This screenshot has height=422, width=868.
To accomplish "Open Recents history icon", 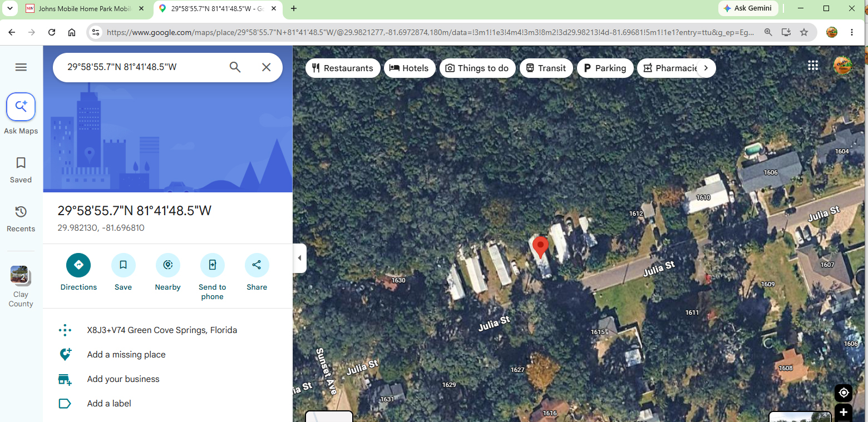I will click(21, 212).
